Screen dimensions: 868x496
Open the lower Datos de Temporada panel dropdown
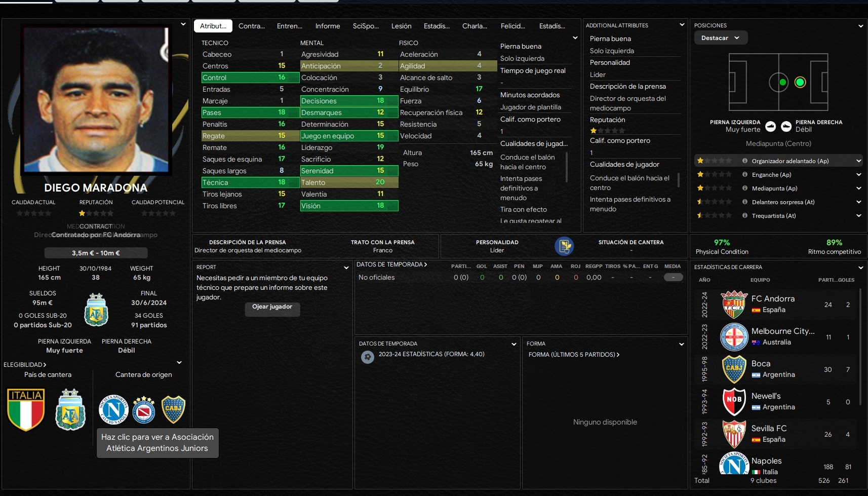tap(514, 344)
